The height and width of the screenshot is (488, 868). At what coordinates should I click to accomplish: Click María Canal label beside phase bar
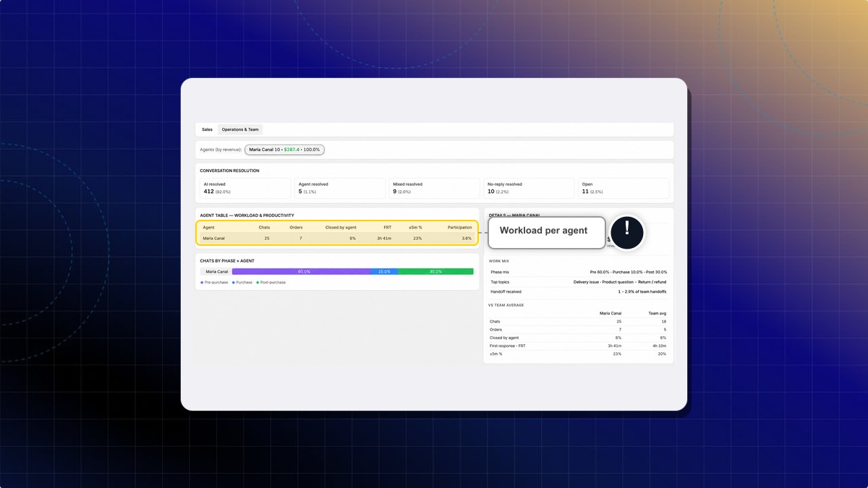(x=216, y=272)
